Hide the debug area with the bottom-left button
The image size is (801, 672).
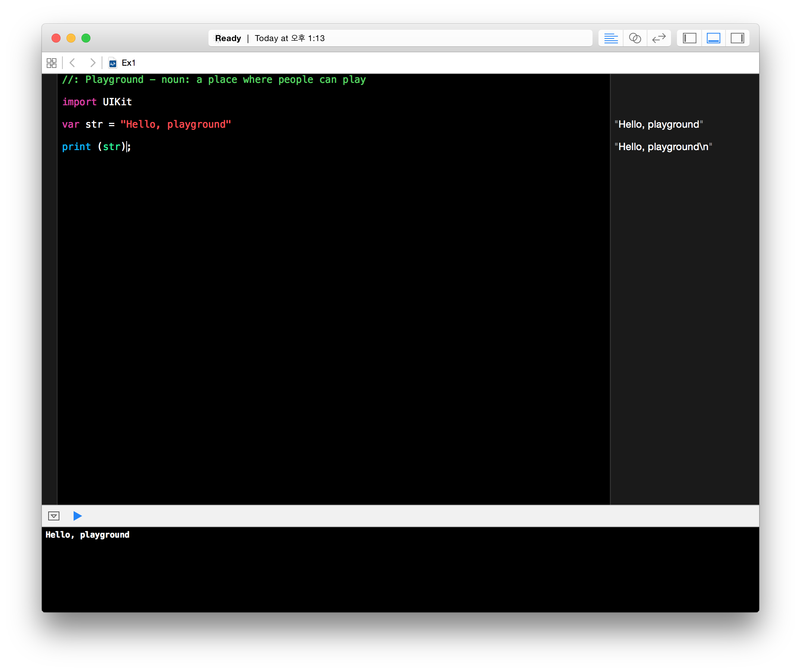coord(54,516)
